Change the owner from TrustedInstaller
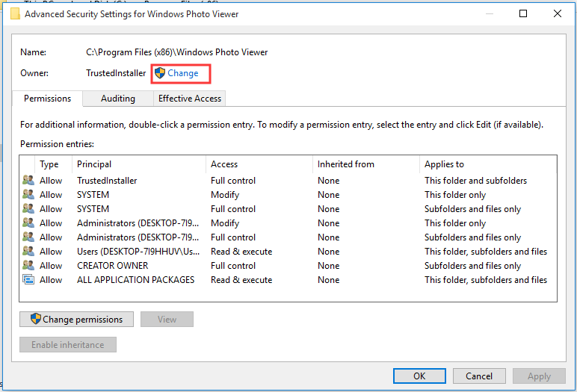The height and width of the screenshot is (392, 577). 182,73
